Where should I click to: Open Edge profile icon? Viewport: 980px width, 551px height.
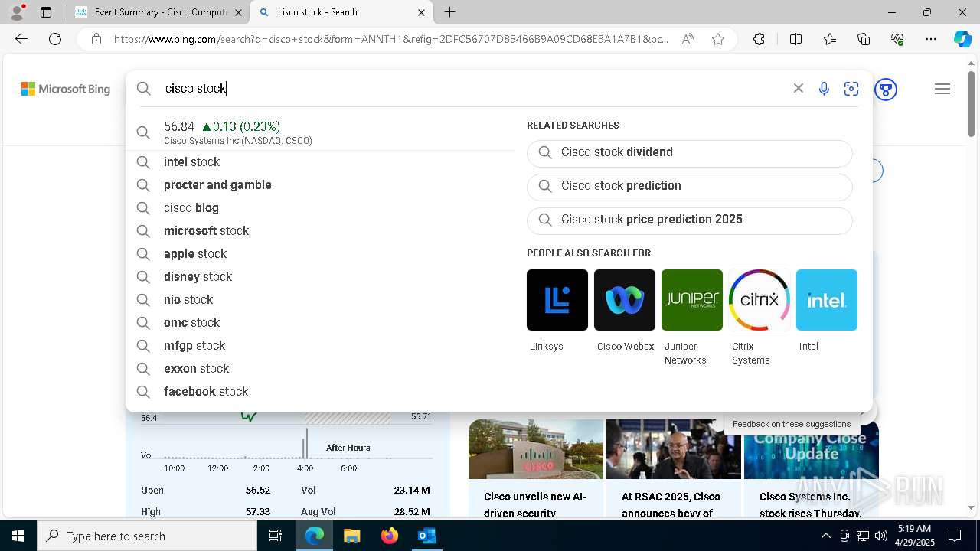17,12
